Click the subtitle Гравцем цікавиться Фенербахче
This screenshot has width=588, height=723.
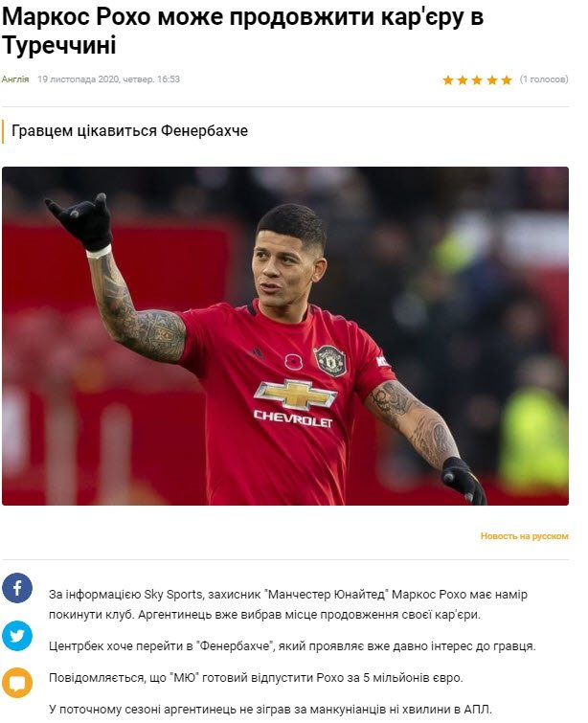coord(129,131)
